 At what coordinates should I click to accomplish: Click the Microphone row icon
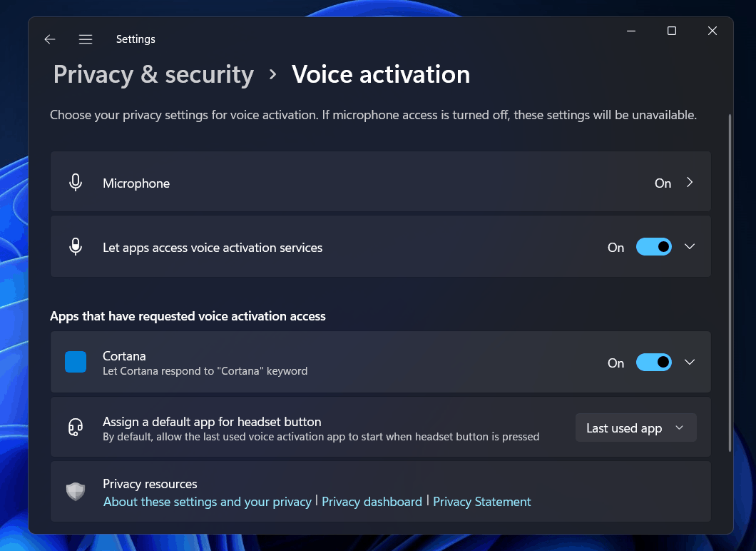(76, 183)
